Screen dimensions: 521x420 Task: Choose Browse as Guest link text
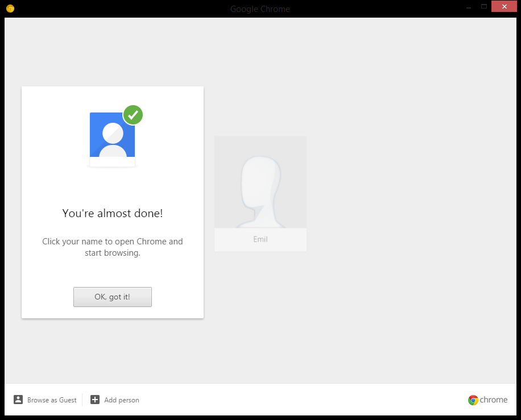52,400
